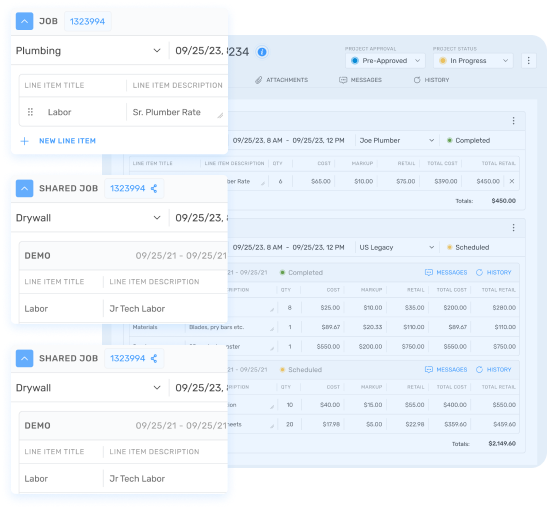Open MESSAGES in the Completed sub-job row
Viewport: 547px width, 509px height.
pyautogui.click(x=446, y=272)
